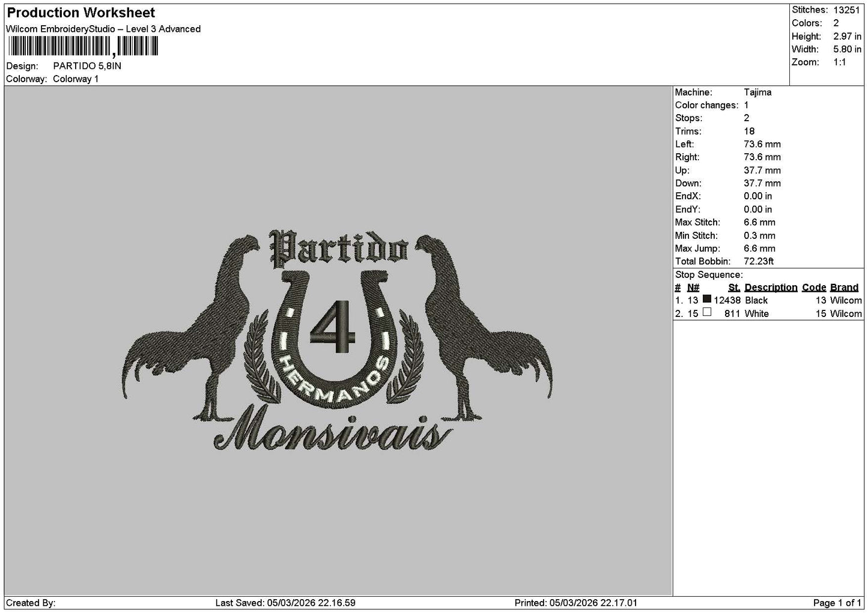Click the 'Stop Sequence:' heading
The width and height of the screenshot is (868, 613).
tap(709, 275)
